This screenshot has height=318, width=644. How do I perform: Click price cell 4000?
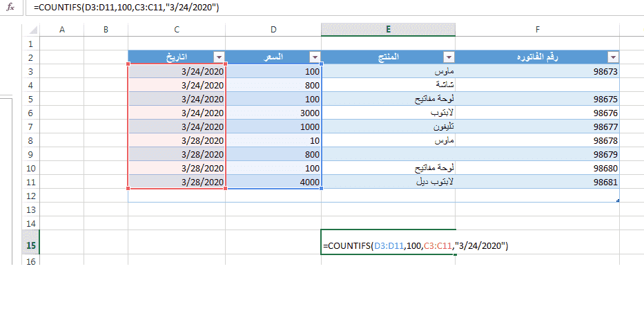[273, 182]
